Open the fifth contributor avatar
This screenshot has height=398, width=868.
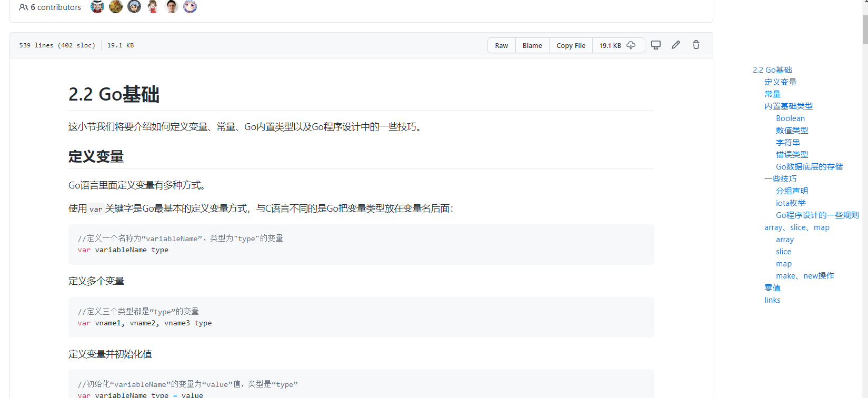[172, 7]
